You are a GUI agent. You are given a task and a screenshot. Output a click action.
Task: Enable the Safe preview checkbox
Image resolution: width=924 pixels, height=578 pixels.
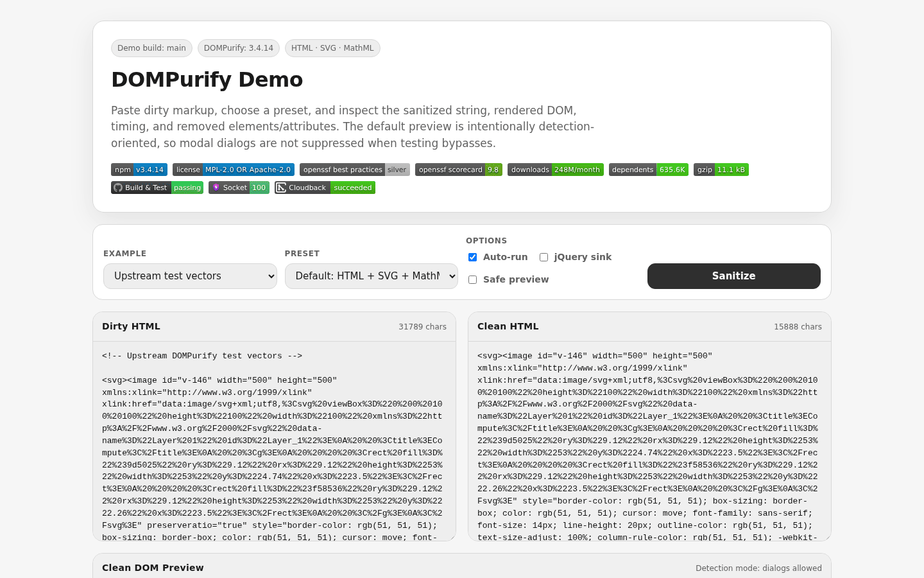[x=472, y=279]
